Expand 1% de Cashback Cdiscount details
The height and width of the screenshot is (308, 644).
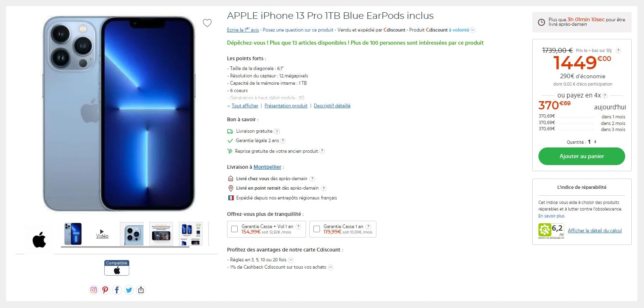(x=331, y=267)
